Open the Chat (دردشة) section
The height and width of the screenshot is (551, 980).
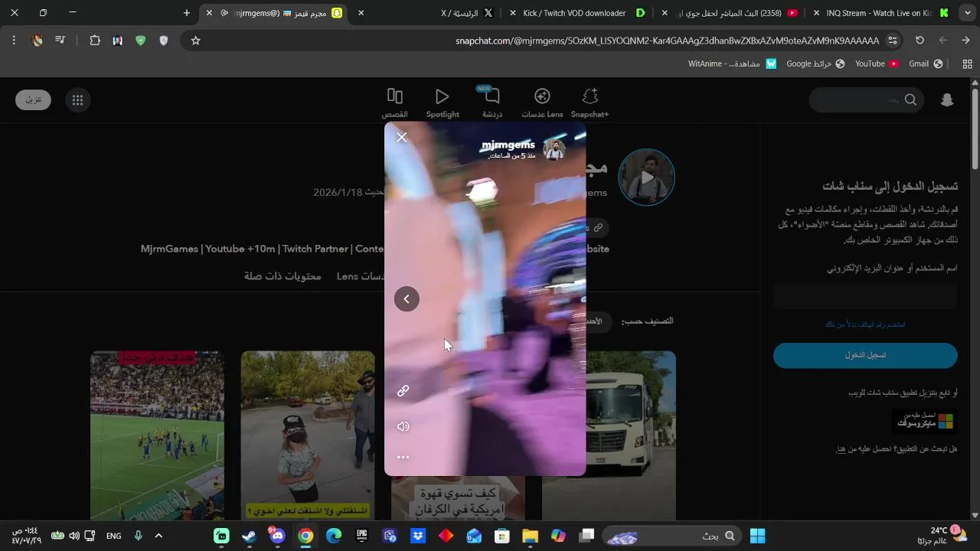coord(492,103)
